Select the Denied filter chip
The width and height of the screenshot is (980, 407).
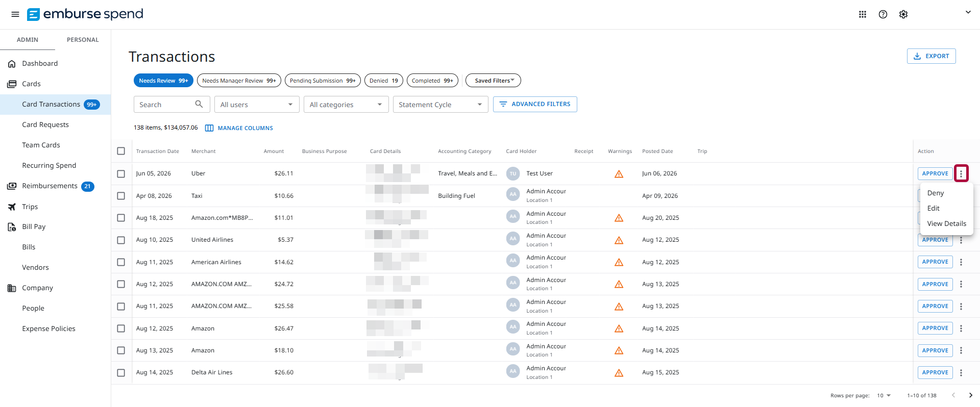(x=384, y=81)
